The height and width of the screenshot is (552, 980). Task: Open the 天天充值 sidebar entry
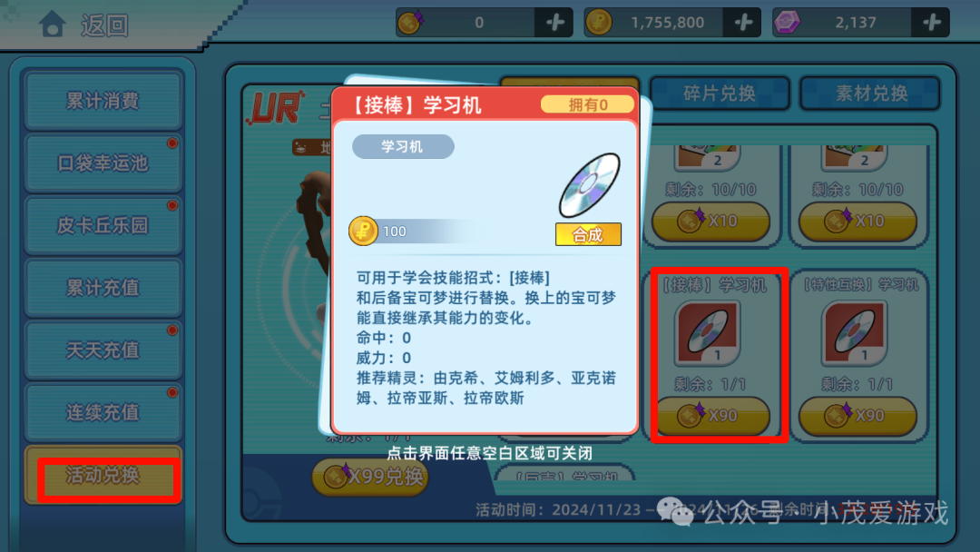pyautogui.click(x=103, y=350)
